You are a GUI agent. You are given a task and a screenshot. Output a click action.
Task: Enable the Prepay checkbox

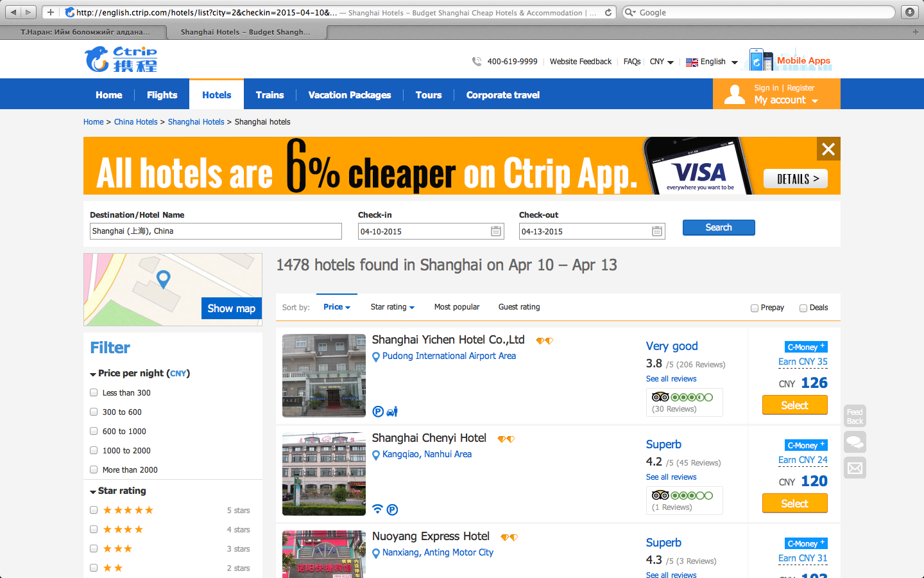coord(755,308)
